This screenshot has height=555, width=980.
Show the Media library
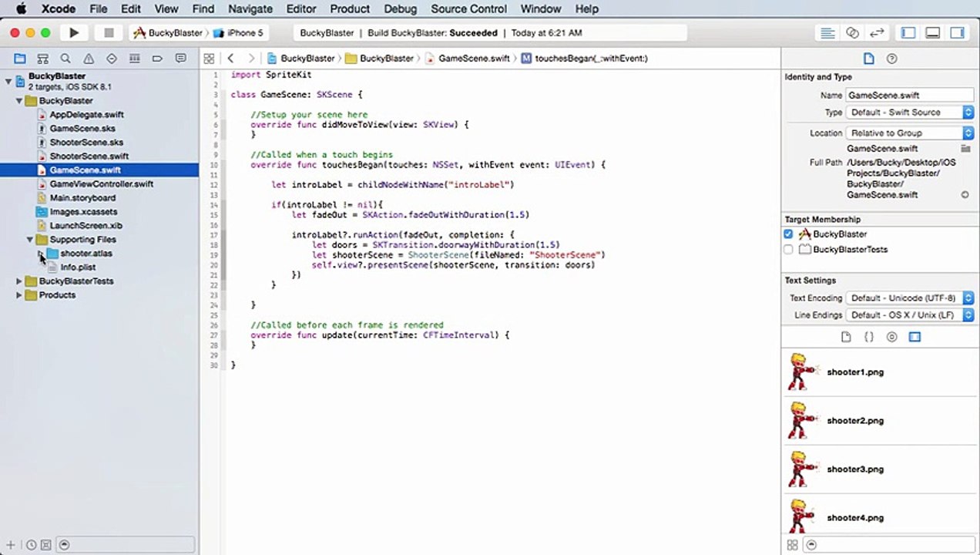[915, 337]
